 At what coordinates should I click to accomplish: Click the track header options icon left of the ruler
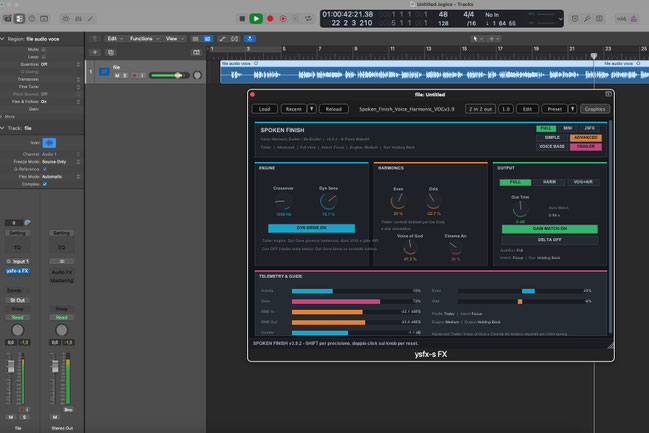tap(196, 52)
